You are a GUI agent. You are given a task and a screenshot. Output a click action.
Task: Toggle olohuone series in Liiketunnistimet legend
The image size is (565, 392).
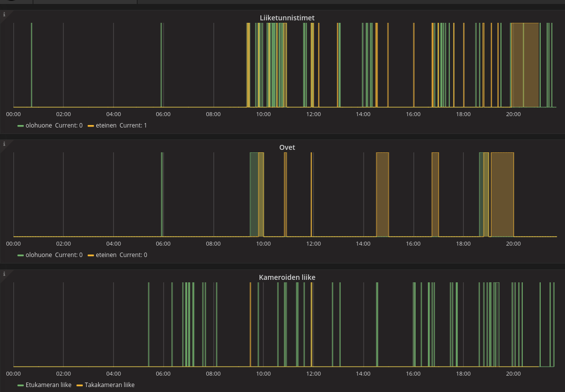point(38,126)
